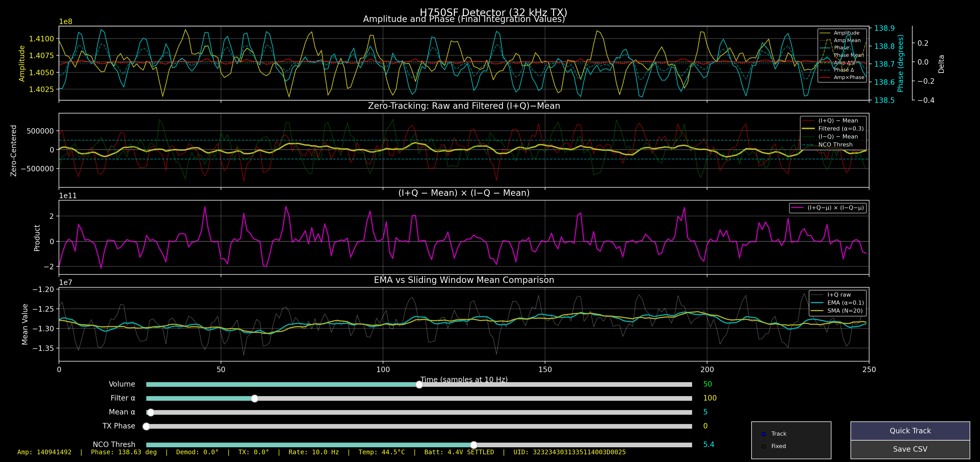This screenshot has width=980, height=462.
Task: Click the Amplitude legend entry in top plot
Action: (x=846, y=33)
